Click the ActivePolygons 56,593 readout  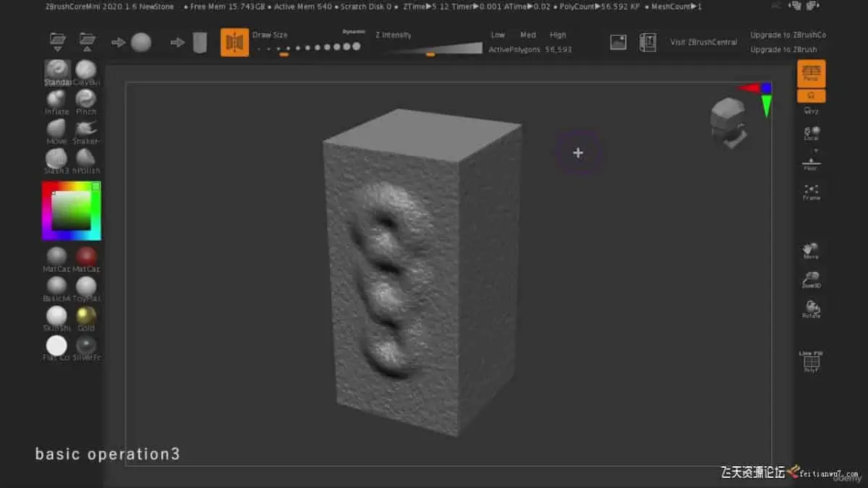(530, 50)
